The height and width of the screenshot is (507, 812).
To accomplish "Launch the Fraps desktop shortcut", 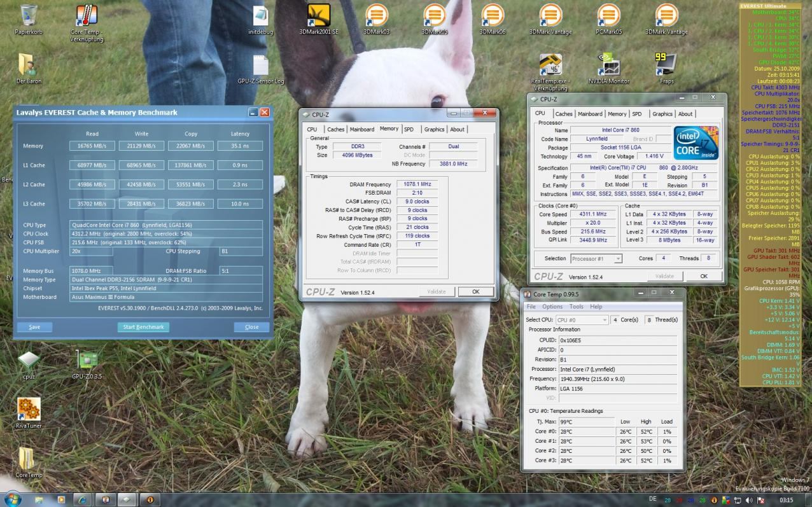I will click(666, 69).
